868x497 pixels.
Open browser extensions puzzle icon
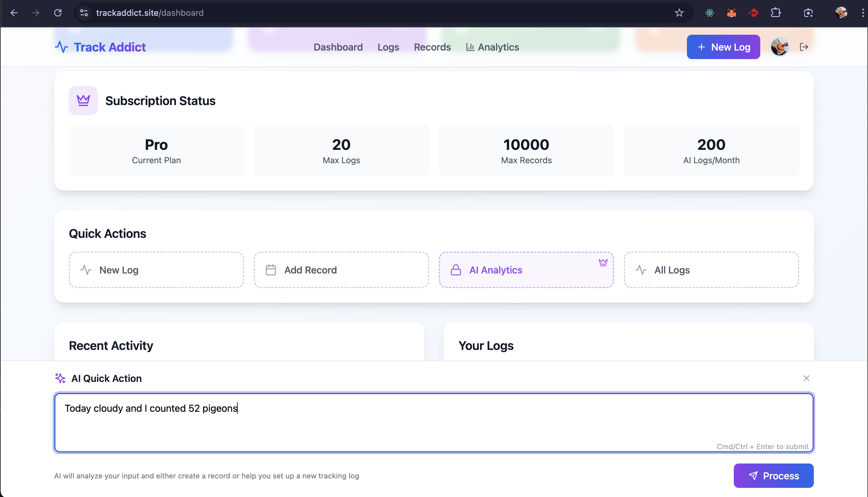775,13
